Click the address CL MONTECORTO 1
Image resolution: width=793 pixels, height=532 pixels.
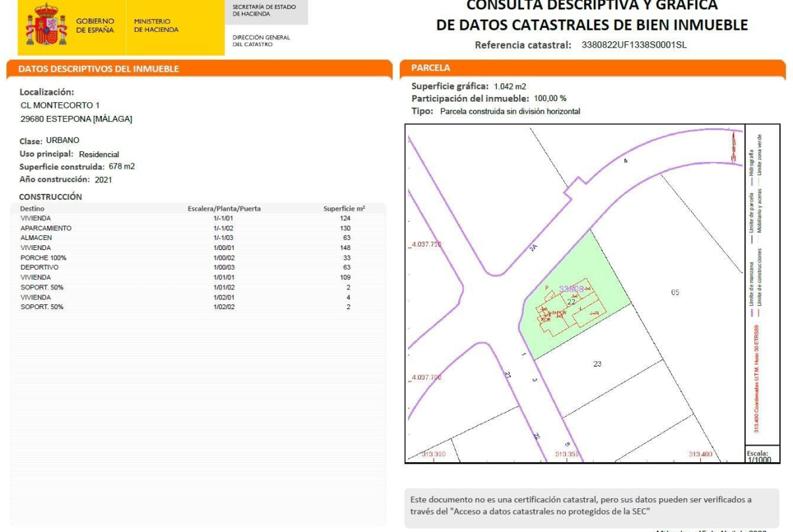click(x=60, y=106)
